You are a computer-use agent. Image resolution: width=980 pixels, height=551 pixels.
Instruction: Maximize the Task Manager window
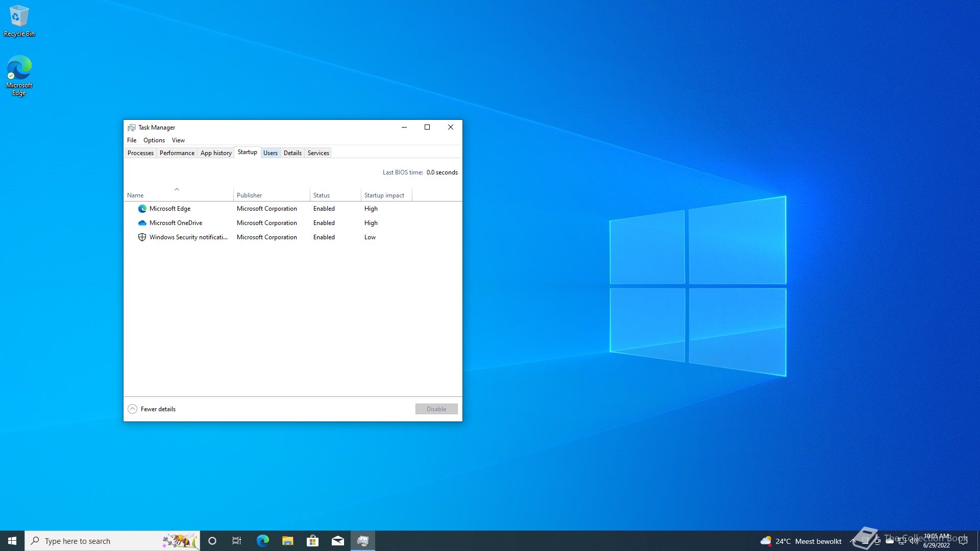pos(427,128)
